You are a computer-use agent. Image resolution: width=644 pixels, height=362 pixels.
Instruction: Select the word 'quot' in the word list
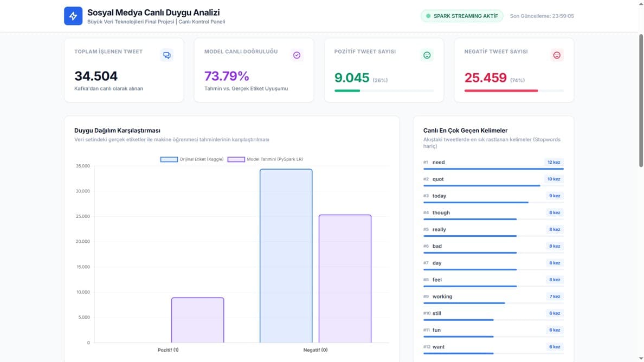[438, 179]
